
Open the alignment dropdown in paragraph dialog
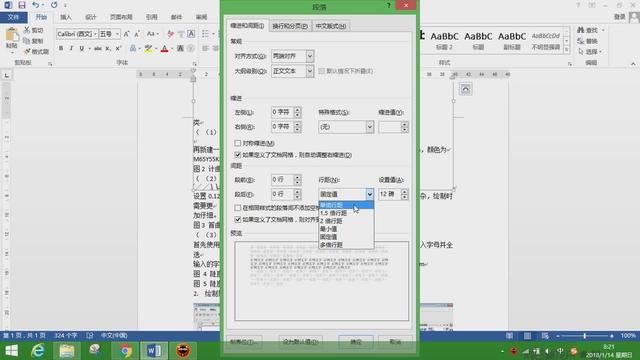[x=310, y=56]
